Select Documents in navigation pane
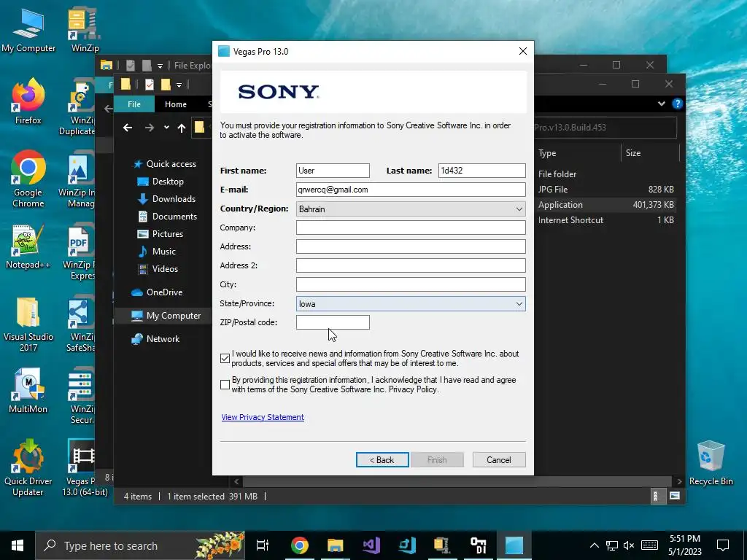747x560 pixels. (168, 217)
